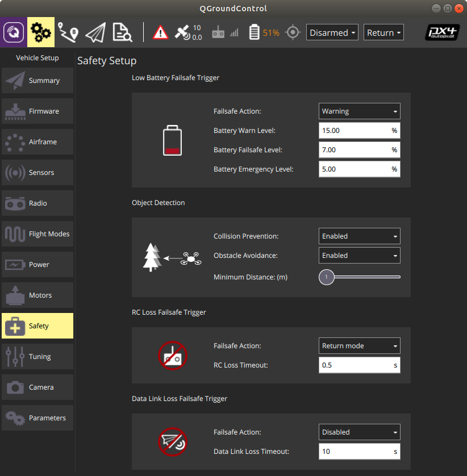Image resolution: width=467 pixels, height=476 pixels.
Task: Click the RC transmitter status icon
Action: (218, 32)
